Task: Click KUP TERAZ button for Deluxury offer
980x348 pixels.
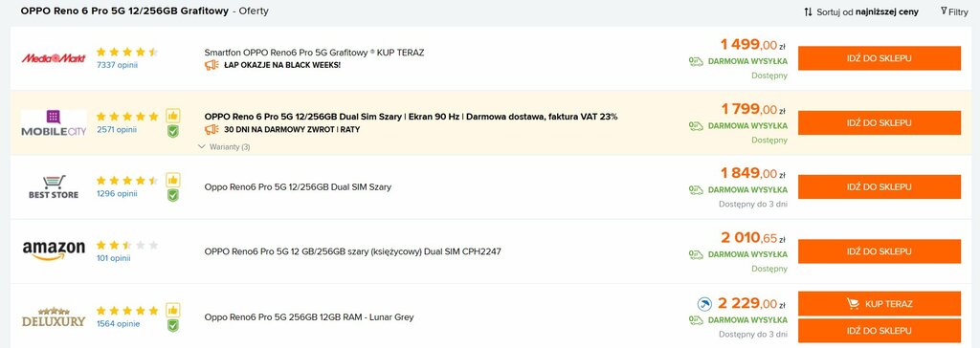Action: pos(880,304)
